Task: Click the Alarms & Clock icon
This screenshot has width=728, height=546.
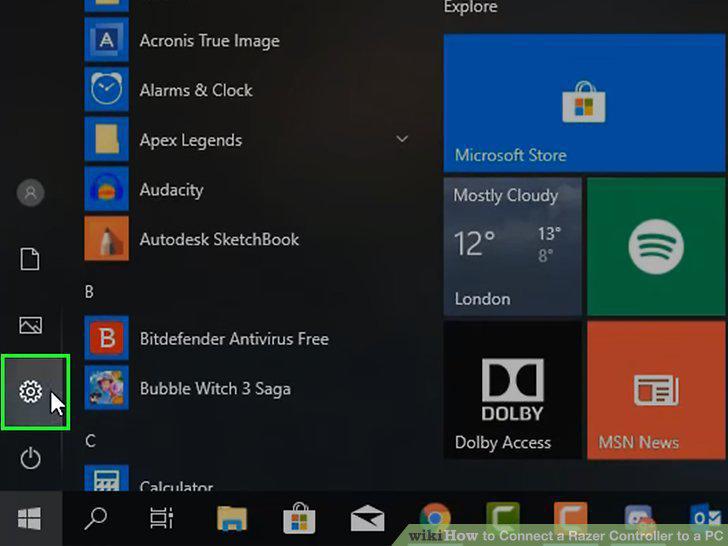Action: [106, 90]
